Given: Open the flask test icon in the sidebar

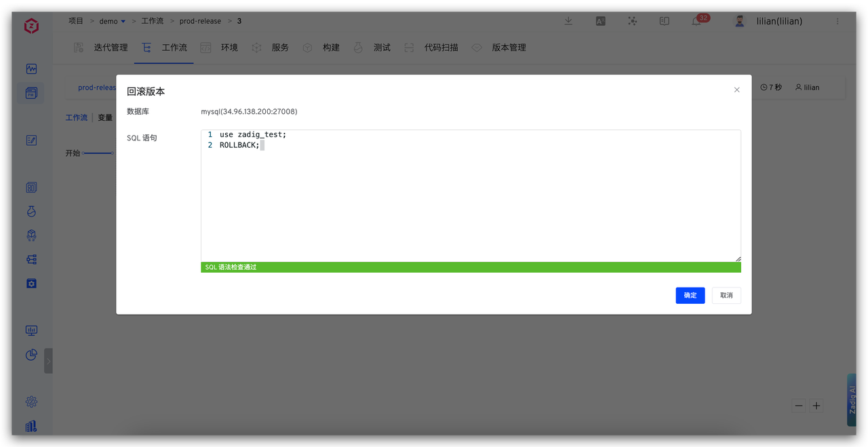Looking at the screenshot, I should click(31, 212).
